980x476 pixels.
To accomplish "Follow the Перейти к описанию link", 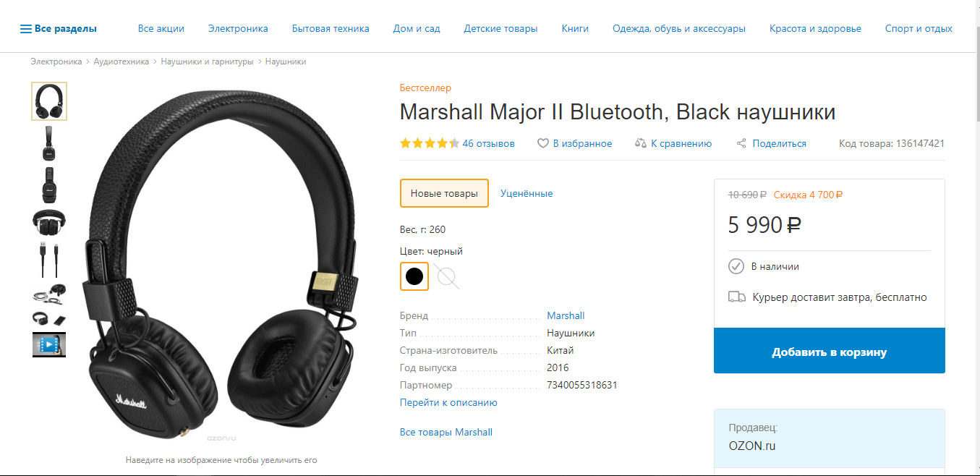I will (448, 402).
